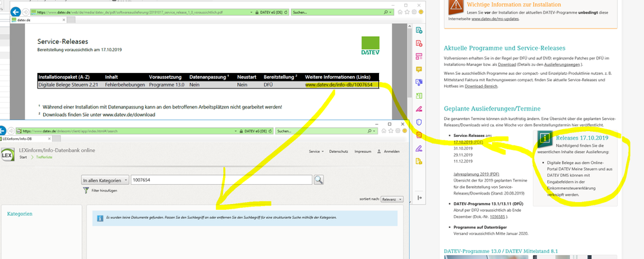Viewport: 644px width, 259px height.
Task: Follow the Download-Bereich link
Action: [482, 86]
